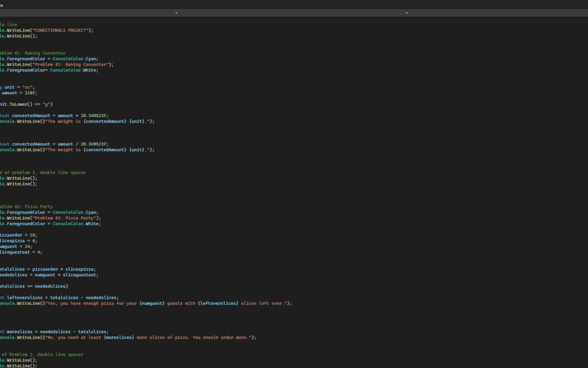588x368 pixels.
Task: Click the line slicespizza = 6;
Action: click(19, 241)
